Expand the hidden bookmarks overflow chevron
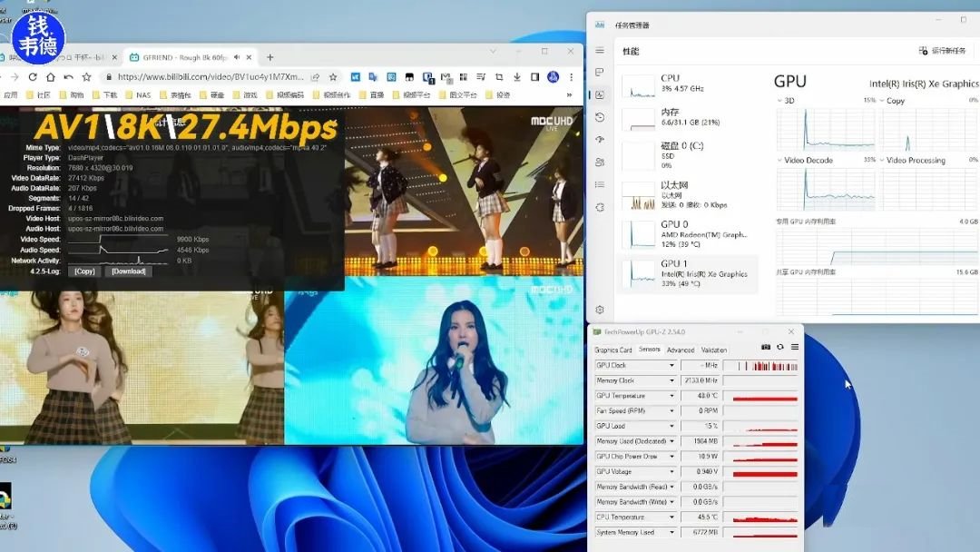980x552 pixels. click(569, 95)
